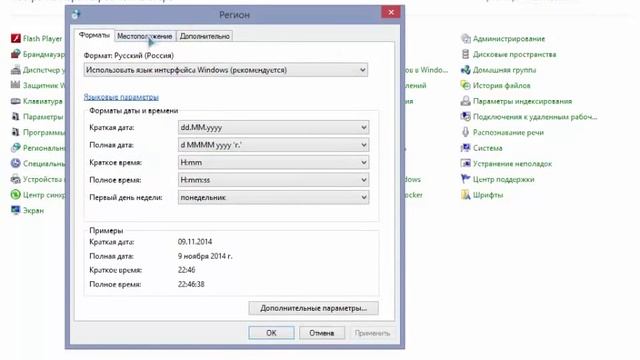Click the Применить button

coord(372,333)
